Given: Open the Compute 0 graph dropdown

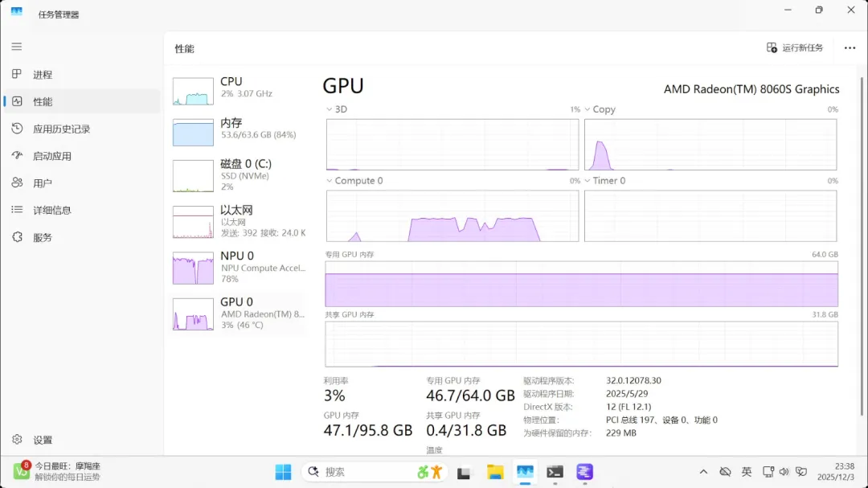Looking at the screenshot, I should pyautogui.click(x=330, y=181).
